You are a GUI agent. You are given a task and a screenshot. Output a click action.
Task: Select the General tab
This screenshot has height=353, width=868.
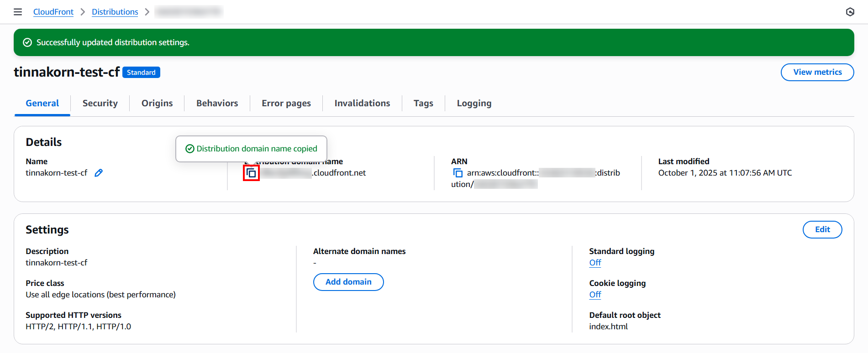tap(42, 103)
